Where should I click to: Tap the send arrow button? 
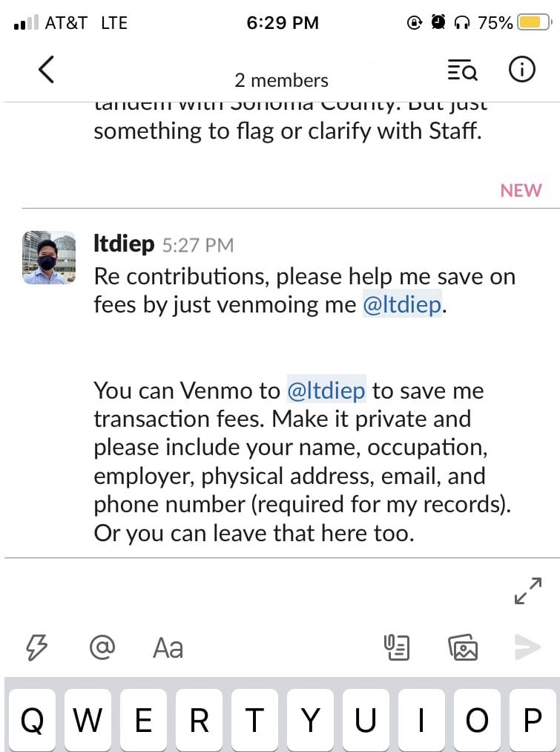click(527, 647)
